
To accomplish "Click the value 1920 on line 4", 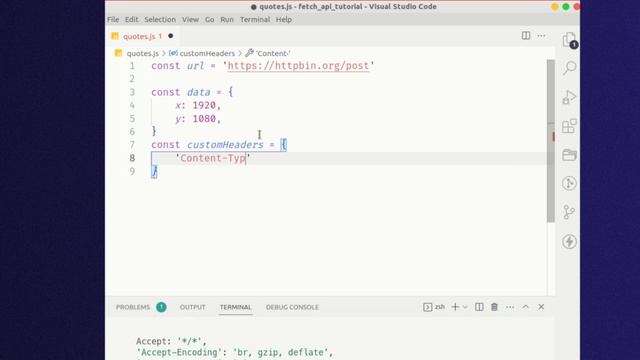I will [x=204, y=105].
